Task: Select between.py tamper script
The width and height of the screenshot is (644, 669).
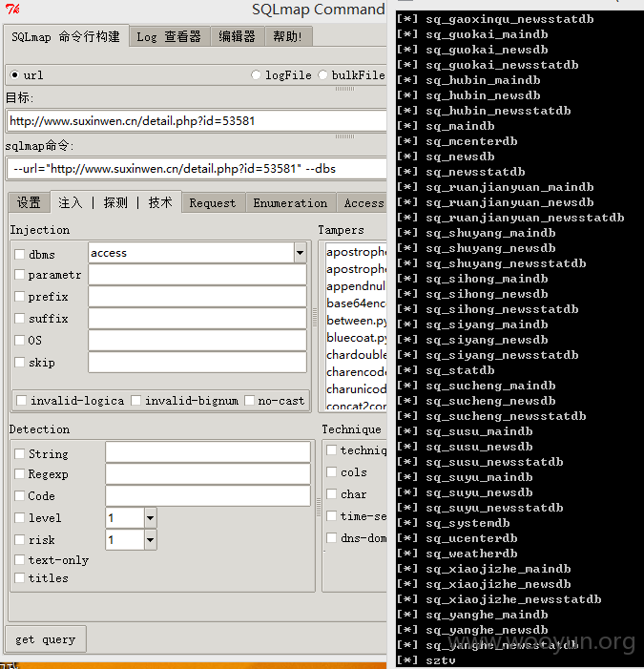Action: (x=356, y=321)
